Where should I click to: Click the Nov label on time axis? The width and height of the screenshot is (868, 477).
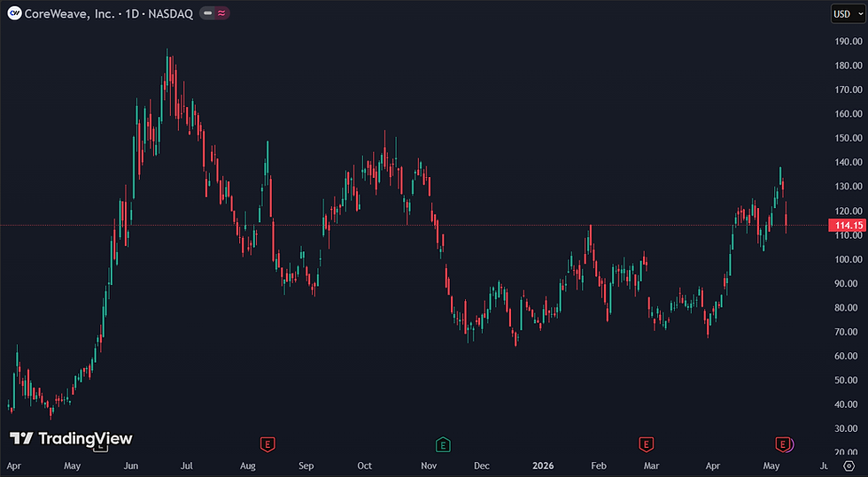(x=429, y=465)
